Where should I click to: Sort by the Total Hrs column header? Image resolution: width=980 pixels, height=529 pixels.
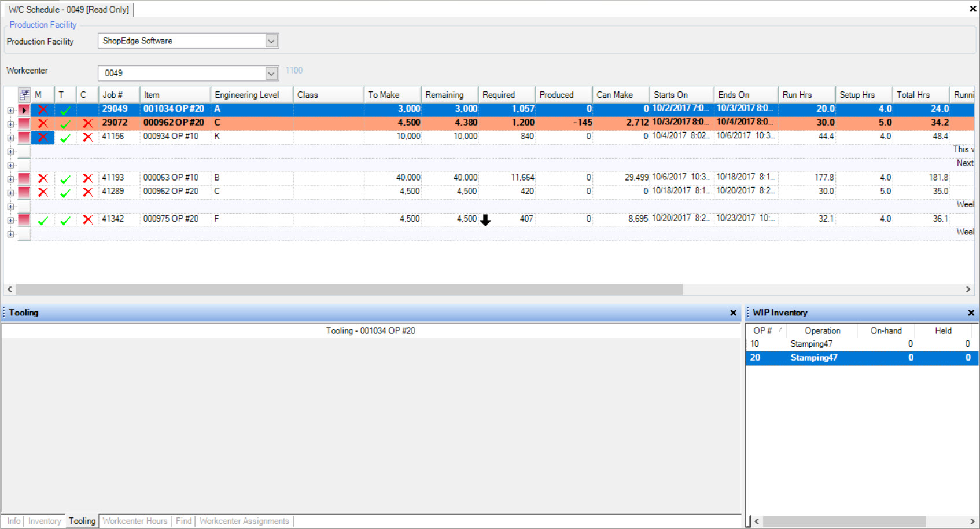pos(922,95)
